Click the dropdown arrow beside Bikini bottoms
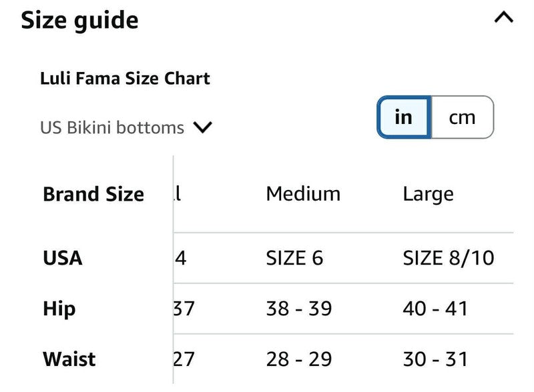Image resolution: width=534 pixels, height=392 pixels. pyautogui.click(x=202, y=127)
